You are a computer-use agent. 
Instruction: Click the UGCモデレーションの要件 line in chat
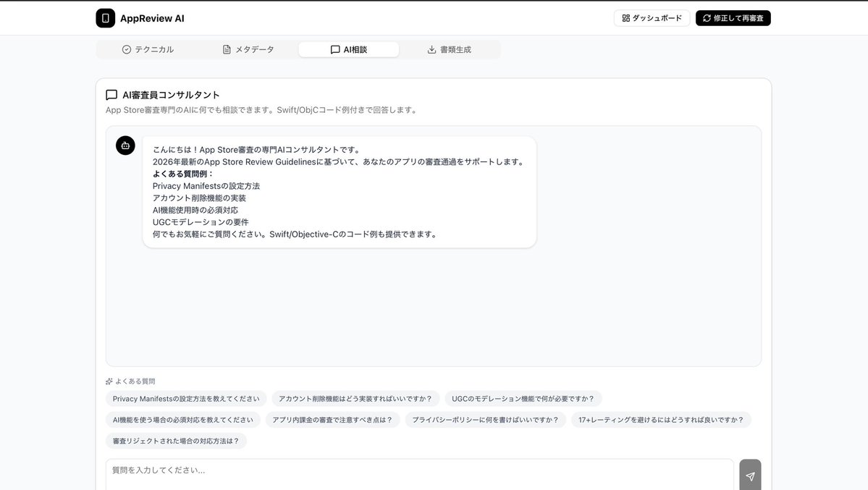[201, 222]
